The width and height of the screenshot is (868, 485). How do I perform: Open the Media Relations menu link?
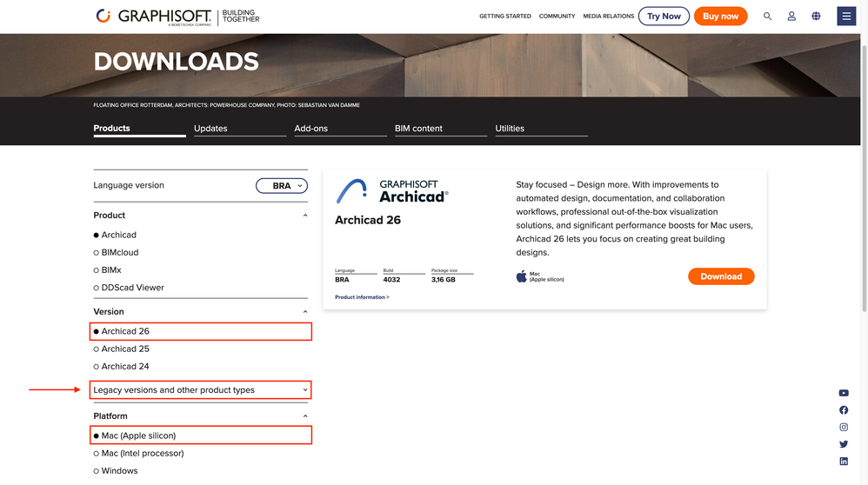coord(608,16)
